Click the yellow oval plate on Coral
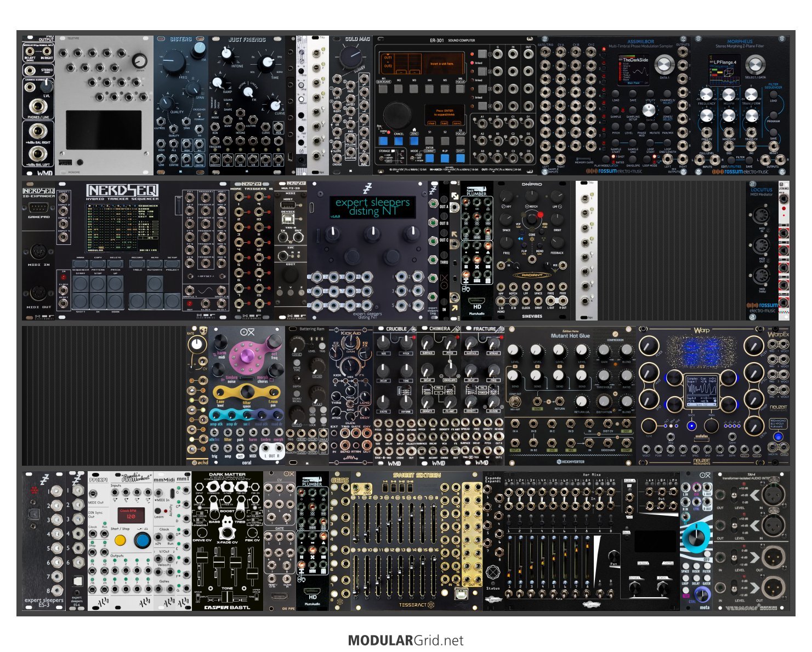 (247, 393)
